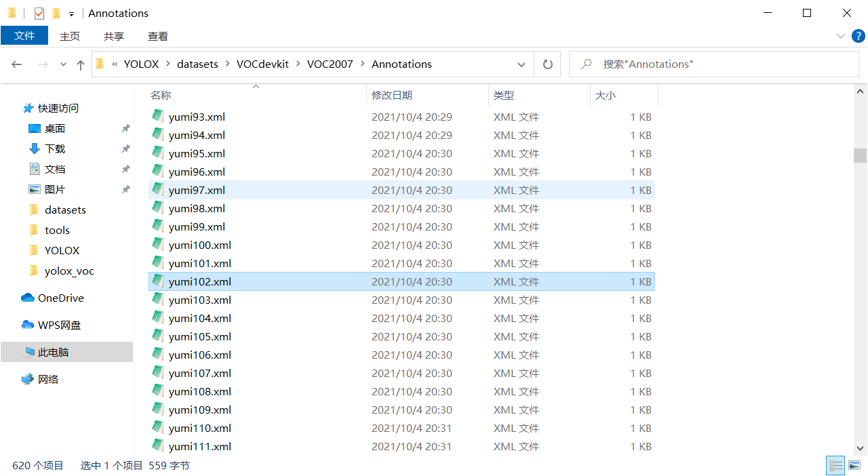Open Help with the question mark icon
Screen dimensions: 868x476
[x=859, y=36]
